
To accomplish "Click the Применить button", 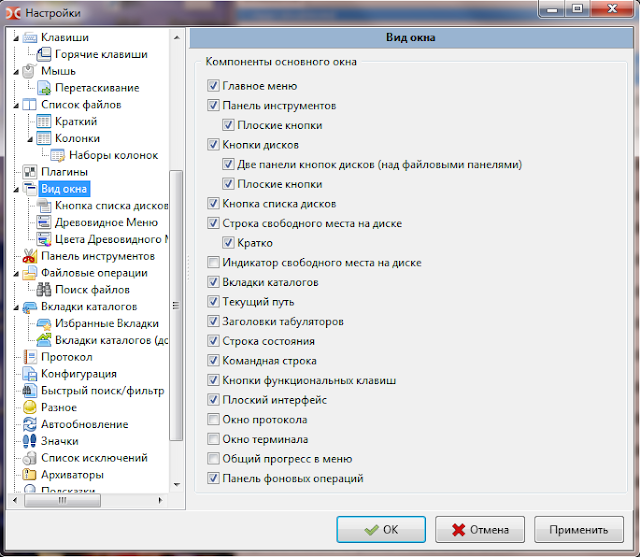I will pyautogui.click(x=578, y=529).
